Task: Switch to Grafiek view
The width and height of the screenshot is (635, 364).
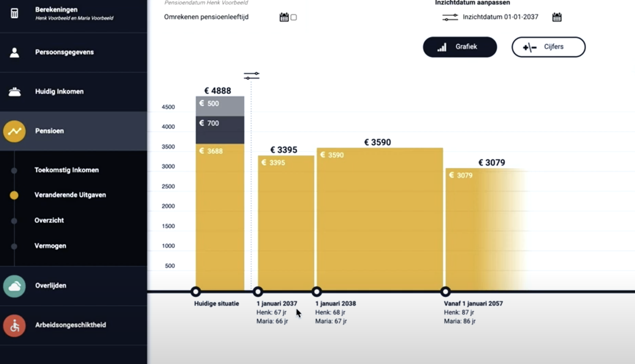Action: click(460, 47)
